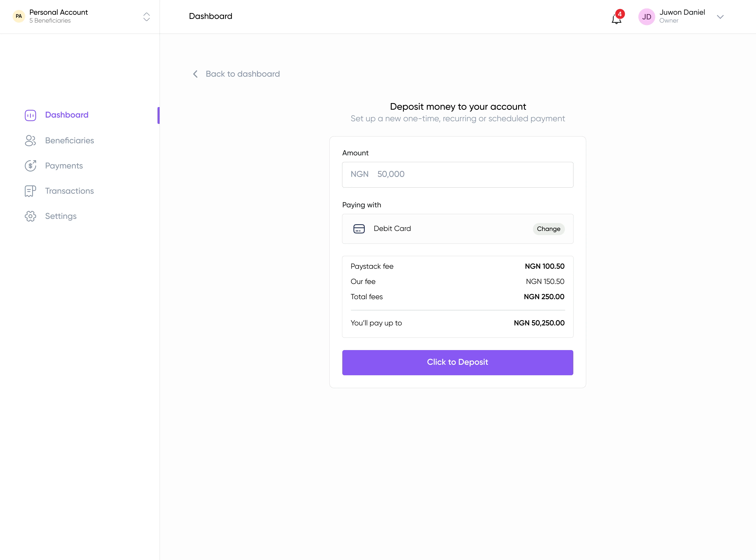This screenshot has width=756, height=560.
Task: Click the Beneficiaries people icon
Action: [x=30, y=141]
